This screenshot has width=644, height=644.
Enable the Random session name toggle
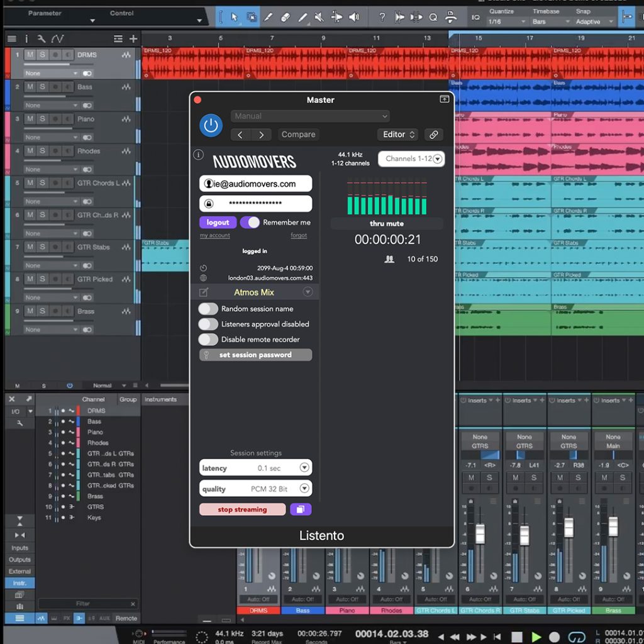208,309
